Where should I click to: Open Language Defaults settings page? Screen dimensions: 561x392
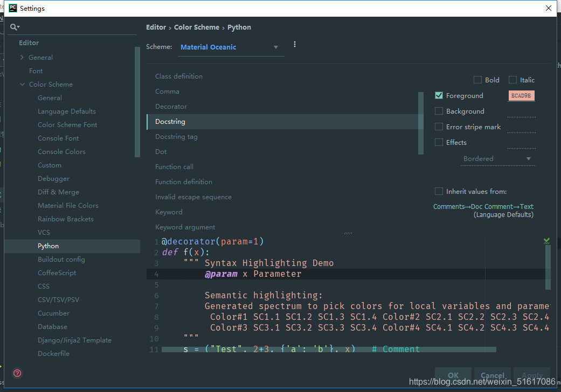pos(67,111)
